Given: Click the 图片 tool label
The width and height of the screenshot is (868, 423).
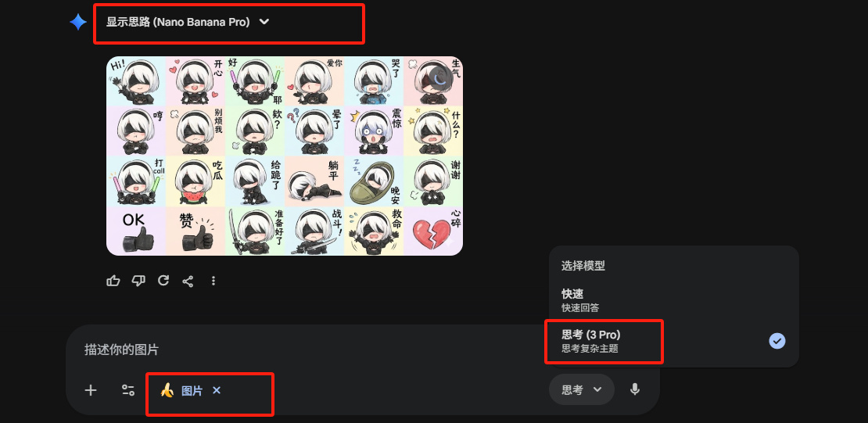Looking at the screenshot, I should click(192, 391).
